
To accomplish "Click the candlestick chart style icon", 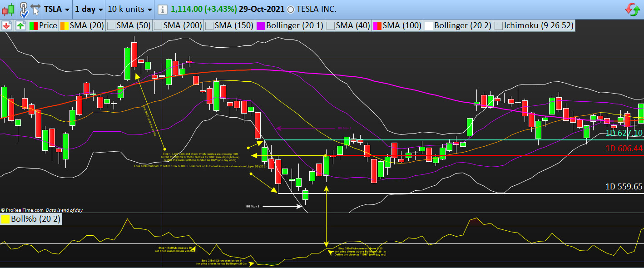I will (8, 9).
